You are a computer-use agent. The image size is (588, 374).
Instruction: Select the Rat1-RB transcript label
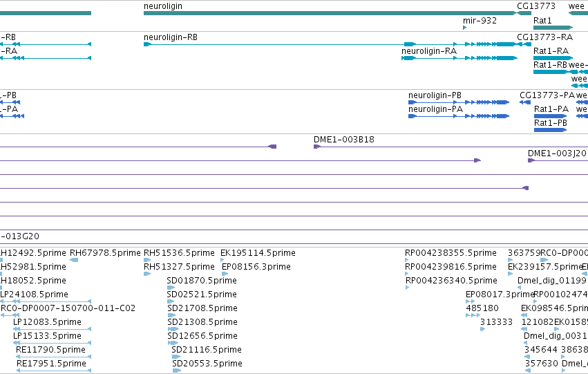tap(550, 65)
